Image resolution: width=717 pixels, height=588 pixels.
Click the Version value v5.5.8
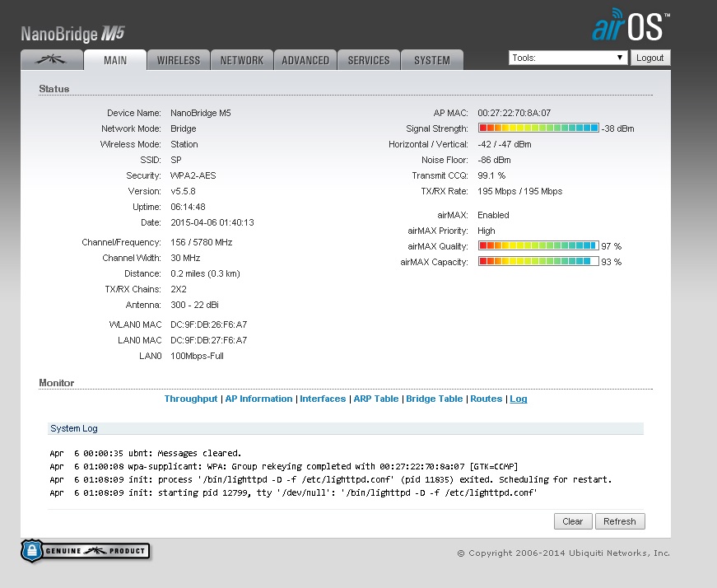183,191
